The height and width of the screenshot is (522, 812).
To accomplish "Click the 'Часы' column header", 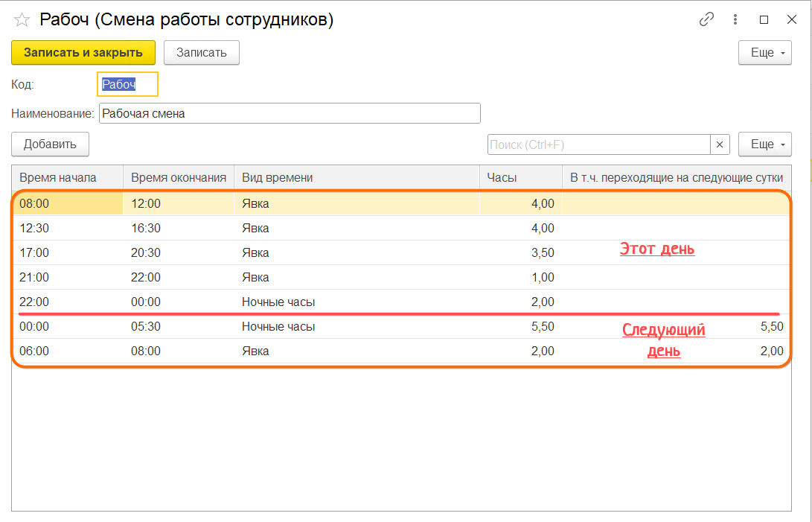I will 520,177.
